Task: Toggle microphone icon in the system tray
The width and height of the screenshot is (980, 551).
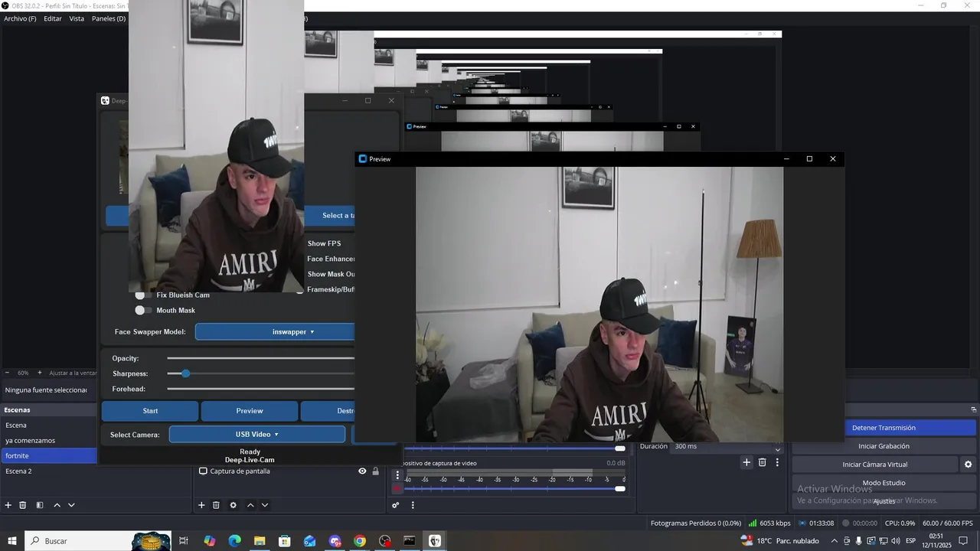Action: [858, 541]
